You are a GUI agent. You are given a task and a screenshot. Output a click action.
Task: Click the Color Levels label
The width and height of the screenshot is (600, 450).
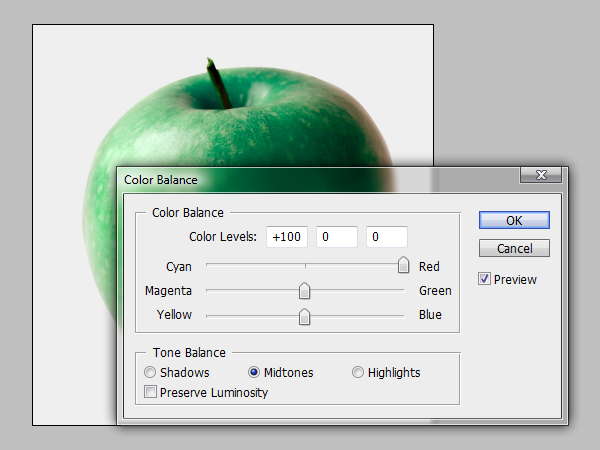point(223,236)
